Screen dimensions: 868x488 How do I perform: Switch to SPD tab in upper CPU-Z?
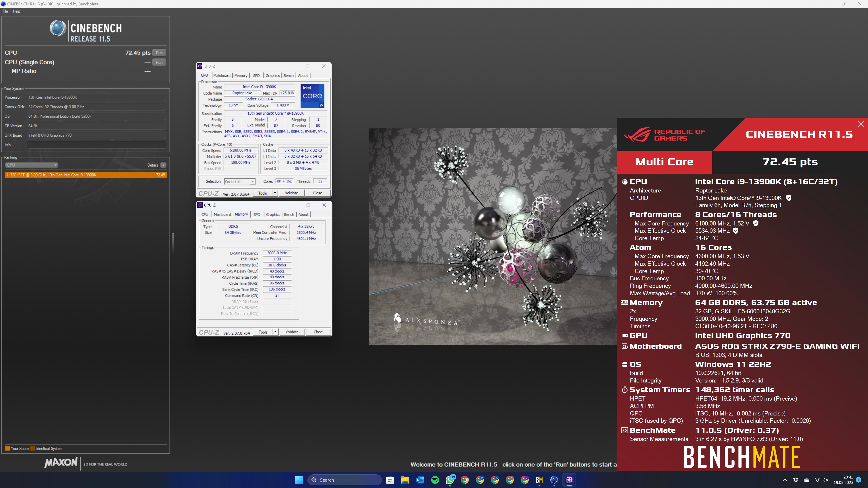(256, 75)
